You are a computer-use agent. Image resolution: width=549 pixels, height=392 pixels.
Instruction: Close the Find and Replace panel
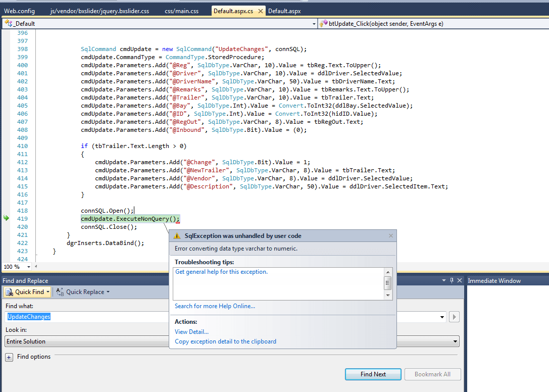click(x=460, y=280)
